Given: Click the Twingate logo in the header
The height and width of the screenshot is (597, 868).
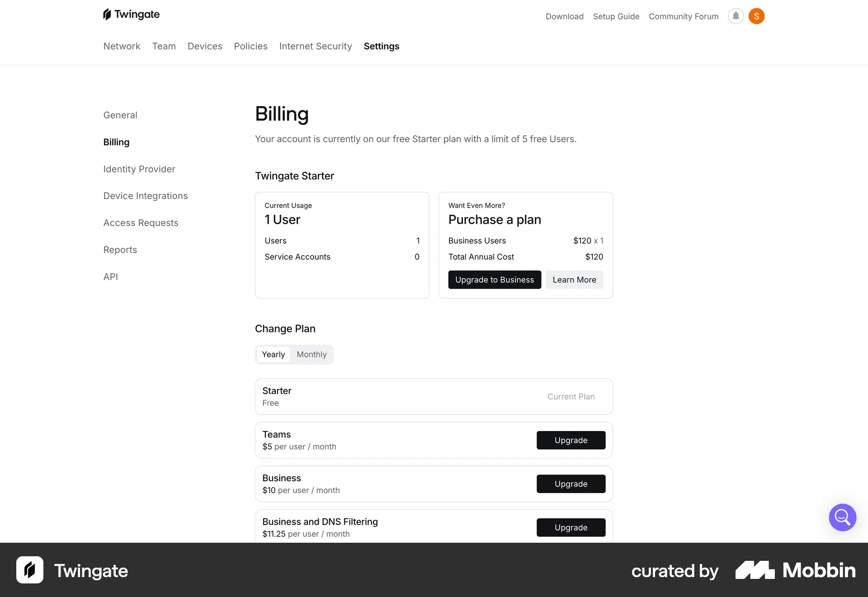Looking at the screenshot, I should coord(131,14).
